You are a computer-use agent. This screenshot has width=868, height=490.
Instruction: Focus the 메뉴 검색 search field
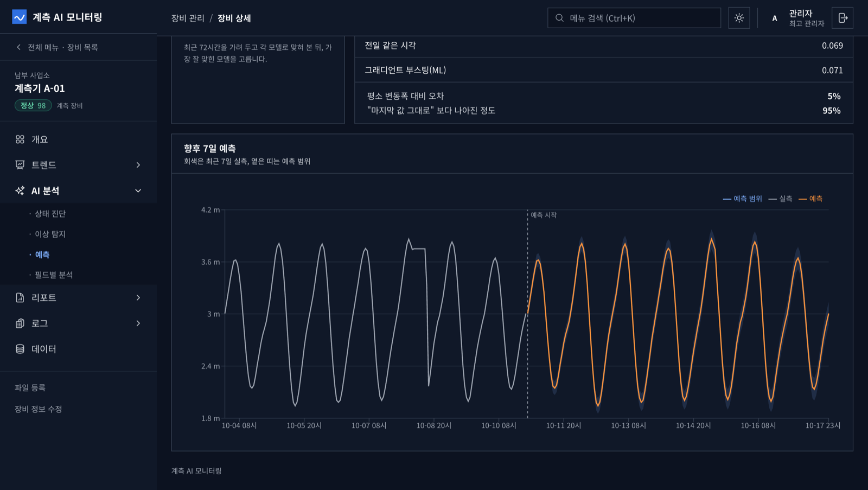tap(634, 18)
